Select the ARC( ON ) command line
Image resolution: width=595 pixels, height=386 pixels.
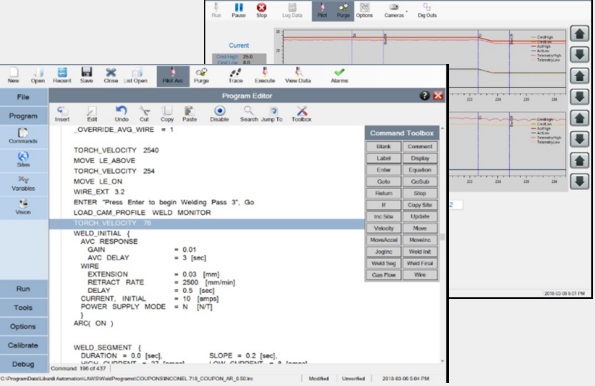[x=93, y=323]
